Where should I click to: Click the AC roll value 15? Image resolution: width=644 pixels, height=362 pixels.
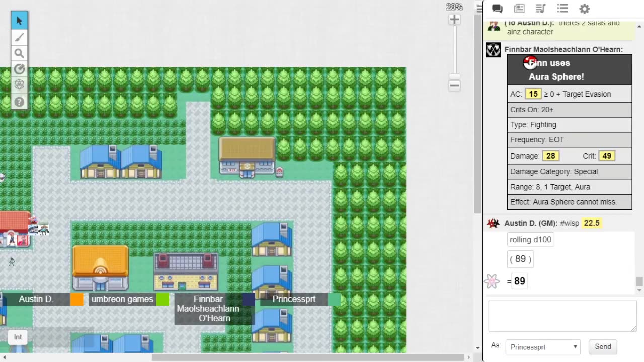point(533,94)
